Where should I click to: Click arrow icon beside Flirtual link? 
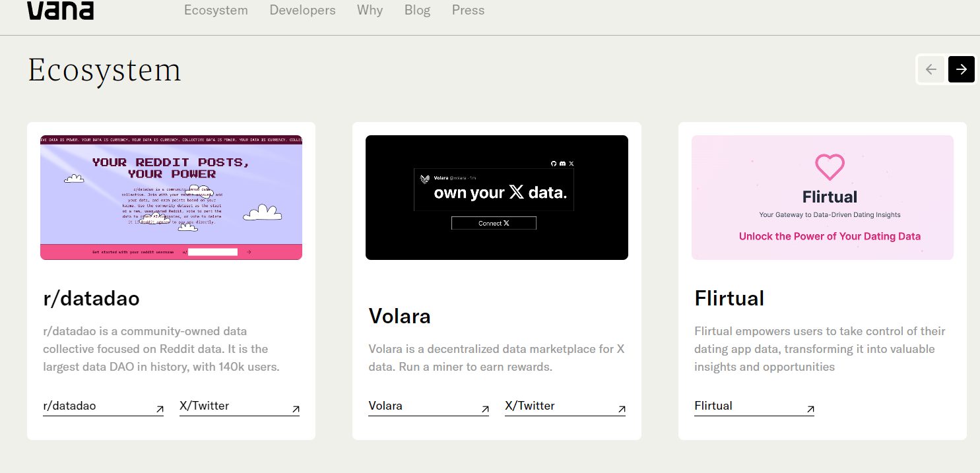[810, 409]
